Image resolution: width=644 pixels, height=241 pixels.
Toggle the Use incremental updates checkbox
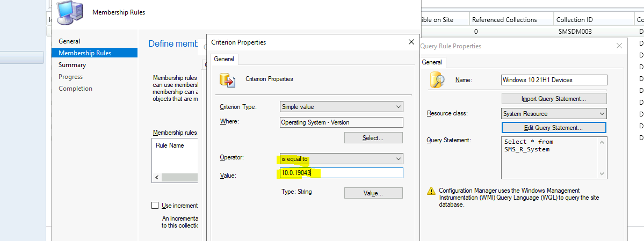(x=155, y=205)
